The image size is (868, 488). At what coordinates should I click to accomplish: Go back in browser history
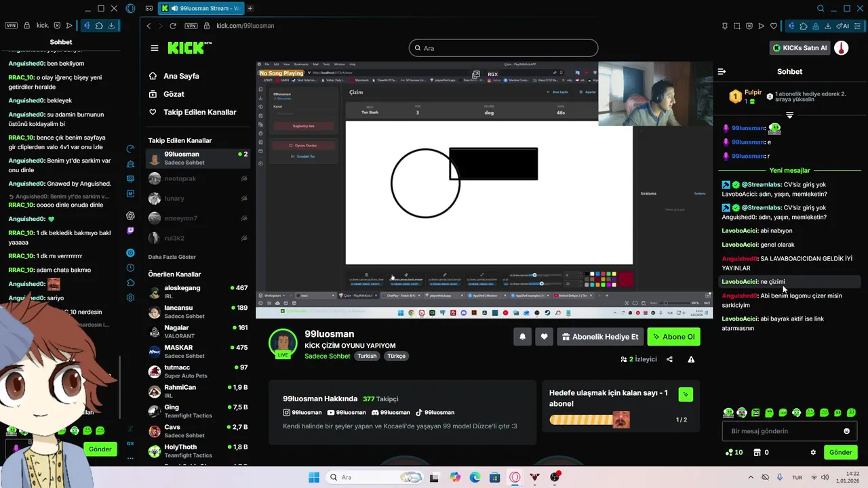[x=149, y=26]
